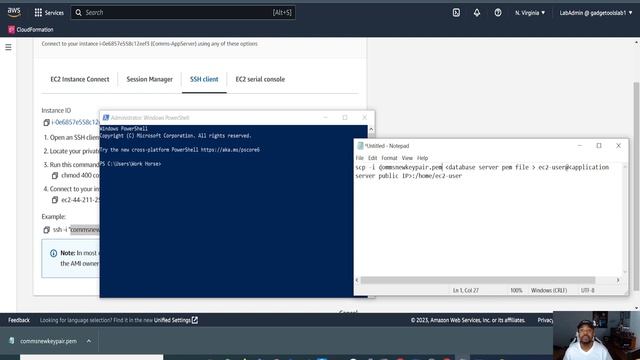Click the Notepad title bar icon
640x360 pixels.
coord(360,146)
